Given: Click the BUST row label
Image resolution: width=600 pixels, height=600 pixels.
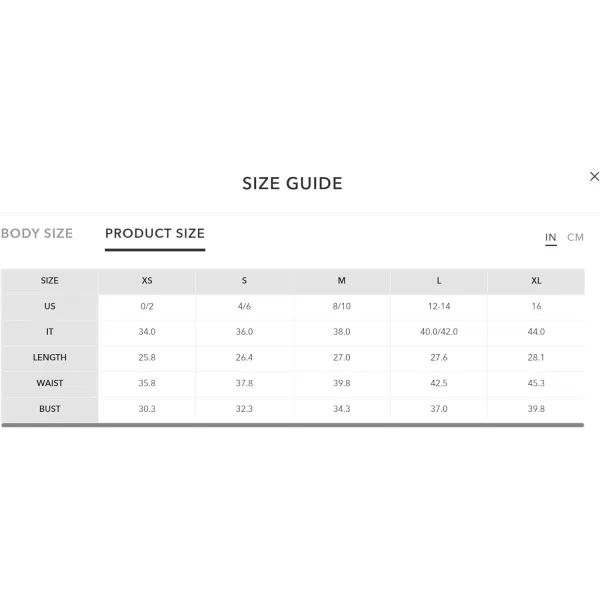Looking at the screenshot, I should pos(50,409).
